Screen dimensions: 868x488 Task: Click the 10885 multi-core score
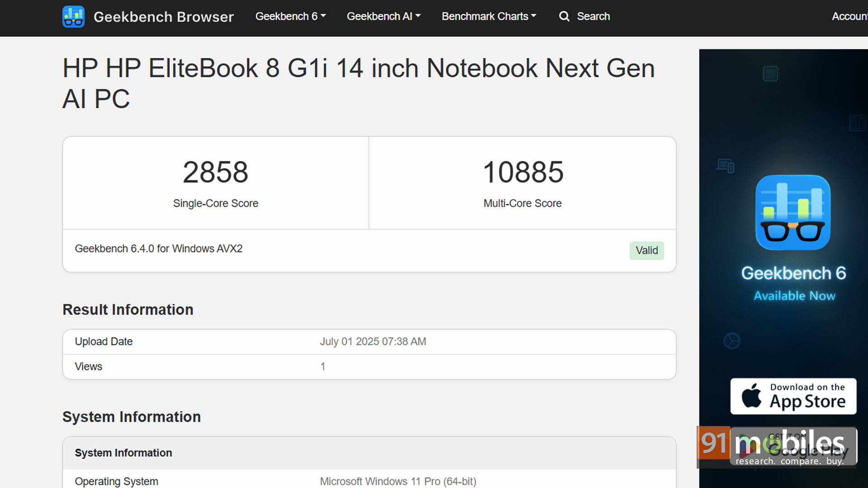tap(523, 172)
